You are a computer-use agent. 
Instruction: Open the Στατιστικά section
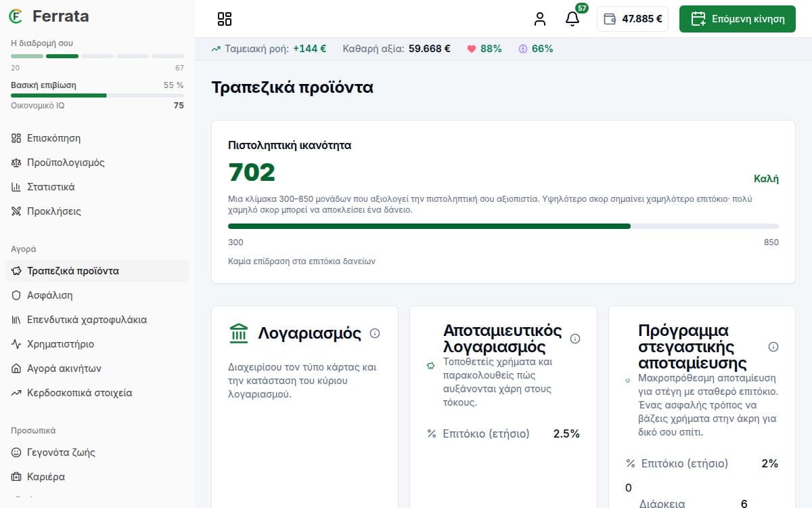click(97, 187)
